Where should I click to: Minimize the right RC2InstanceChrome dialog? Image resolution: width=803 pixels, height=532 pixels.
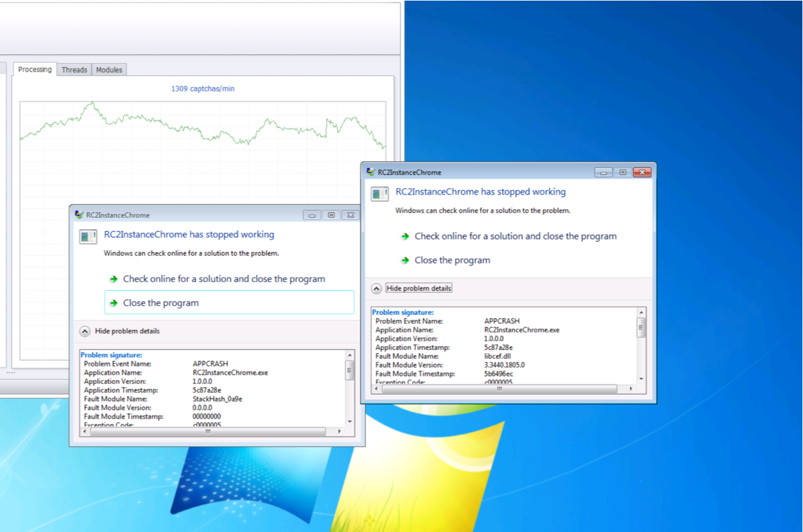(603, 172)
